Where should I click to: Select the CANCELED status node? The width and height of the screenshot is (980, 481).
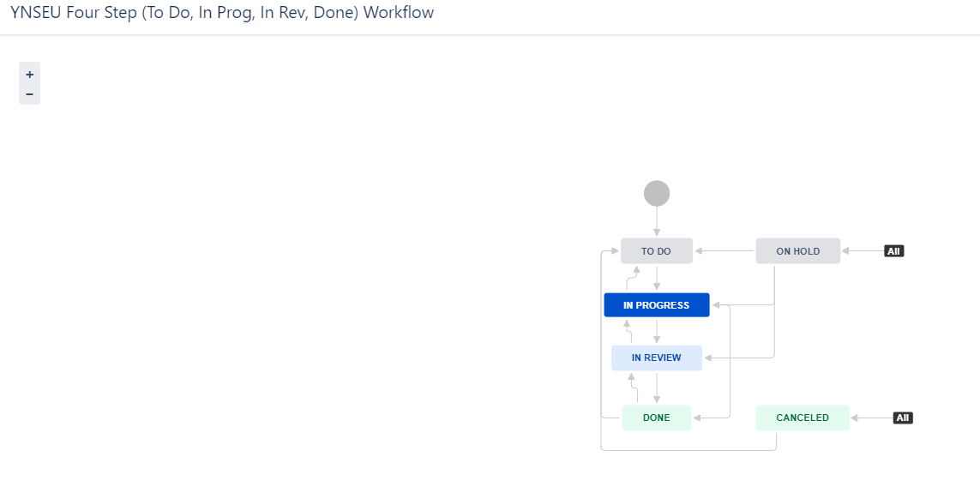click(803, 418)
